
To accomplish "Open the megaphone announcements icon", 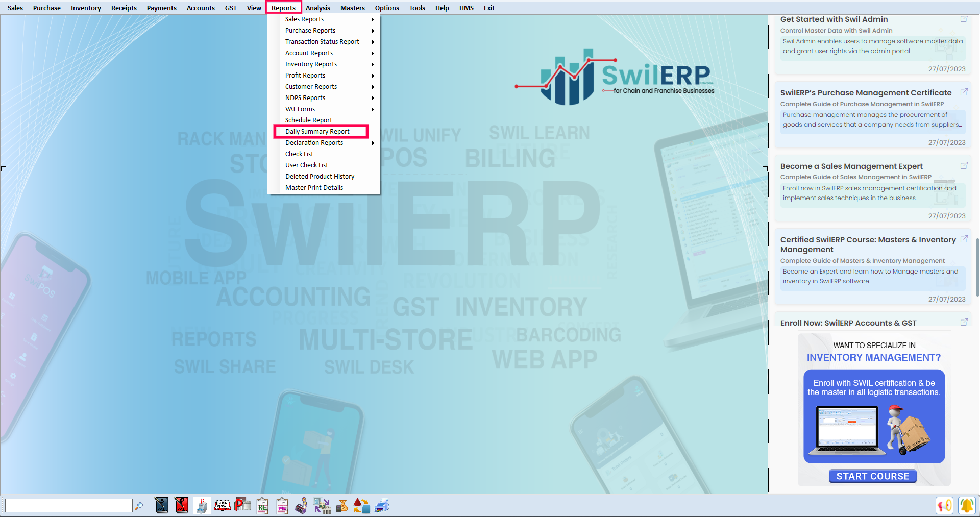I will 945,505.
